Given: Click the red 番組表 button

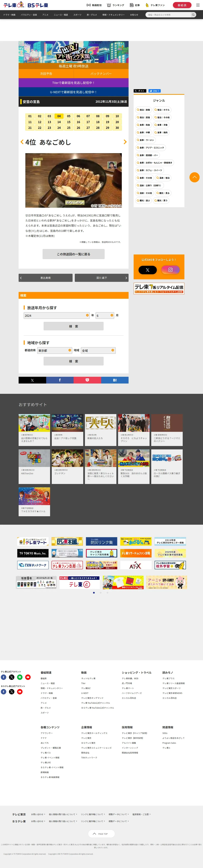Looking at the screenshot, I should point(182,5).
